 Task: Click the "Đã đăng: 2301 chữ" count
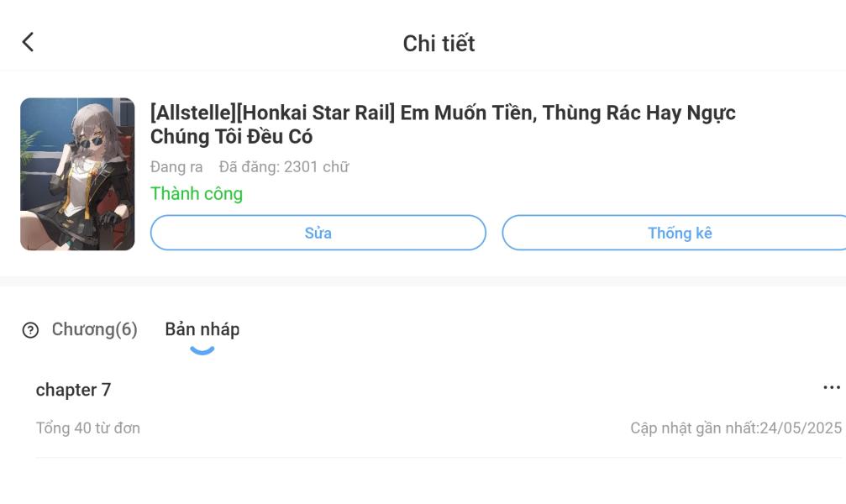coord(283,166)
